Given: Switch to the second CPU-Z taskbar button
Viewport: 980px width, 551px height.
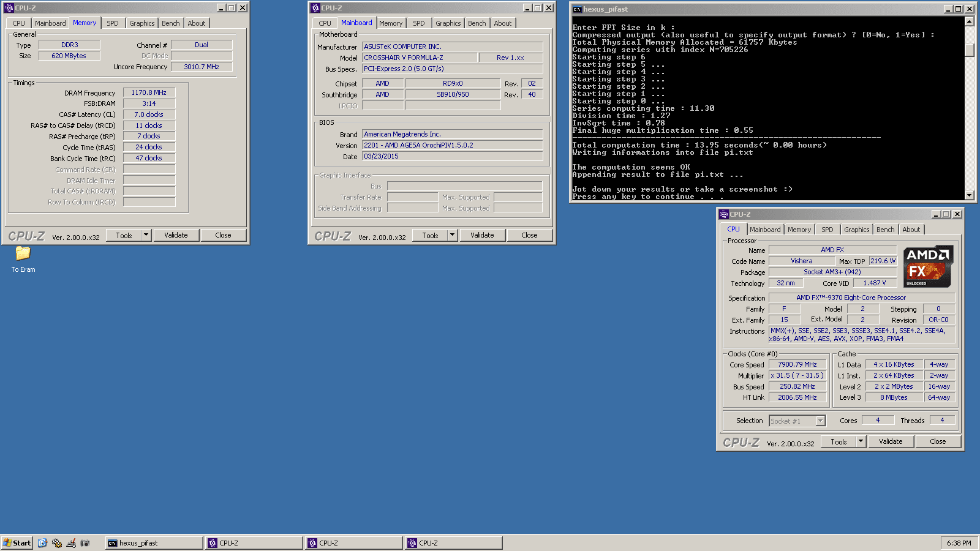Looking at the screenshot, I should (354, 543).
